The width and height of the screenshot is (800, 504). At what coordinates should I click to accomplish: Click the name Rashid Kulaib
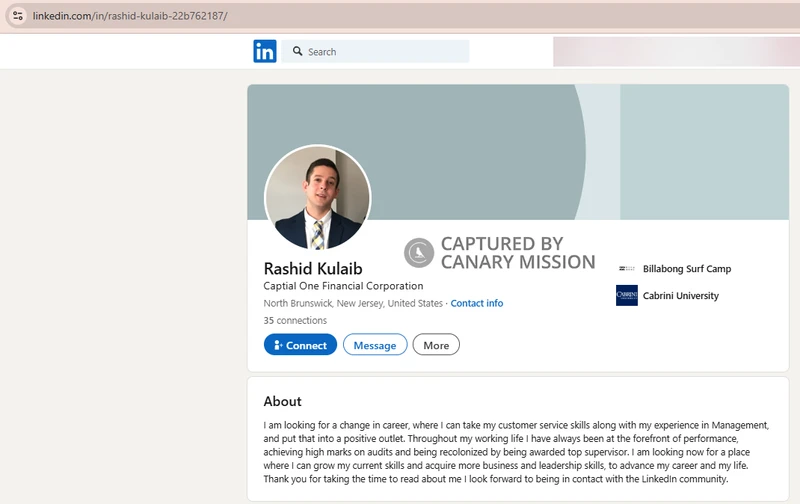[x=313, y=268]
